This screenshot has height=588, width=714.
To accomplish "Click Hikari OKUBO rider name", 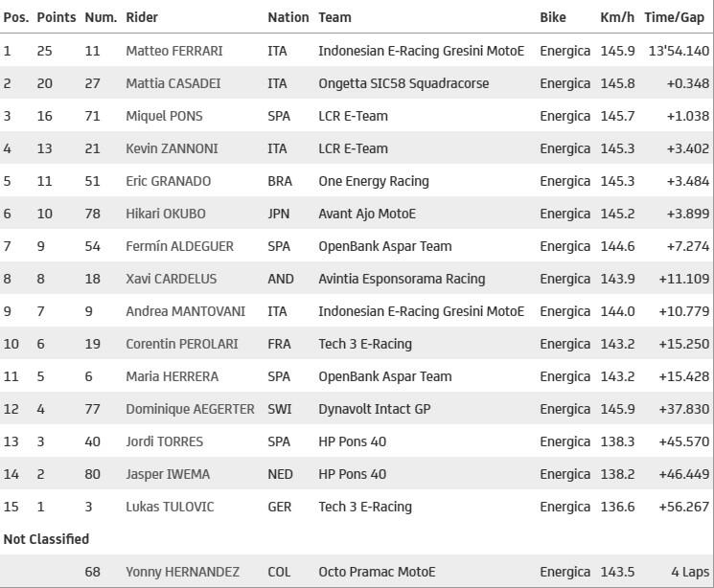I will pos(166,214).
